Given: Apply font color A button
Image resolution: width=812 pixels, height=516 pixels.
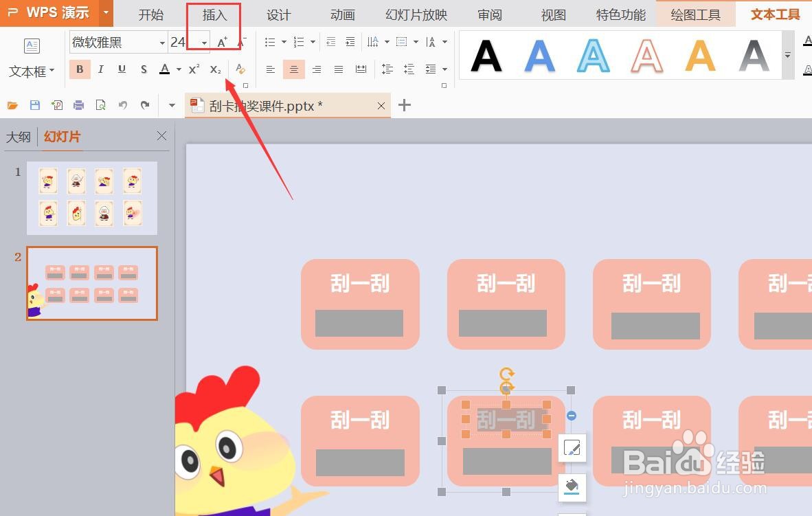Looking at the screenshot, I should pyautogui.click(x=165, y=69).
